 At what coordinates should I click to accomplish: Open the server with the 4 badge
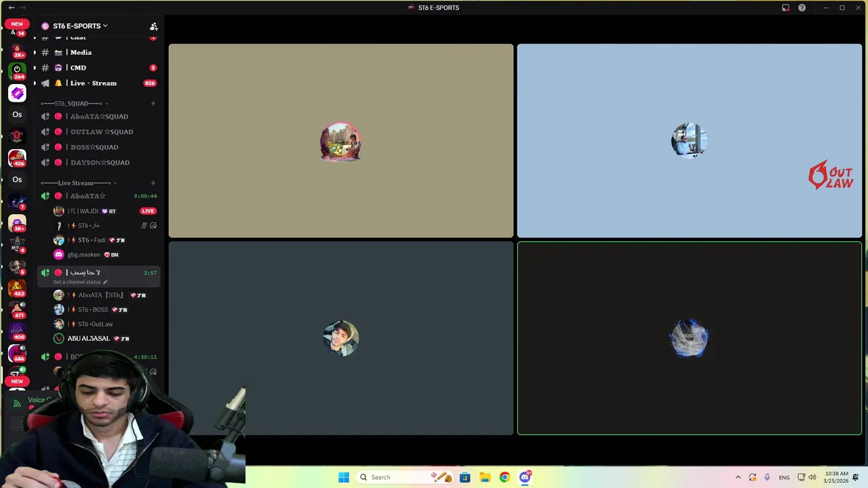coord(17,245)
